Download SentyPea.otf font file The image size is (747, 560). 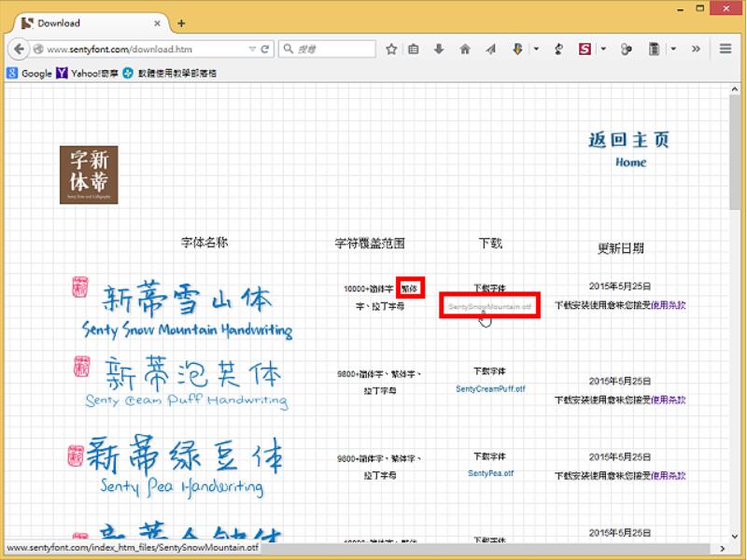(491, 473)
